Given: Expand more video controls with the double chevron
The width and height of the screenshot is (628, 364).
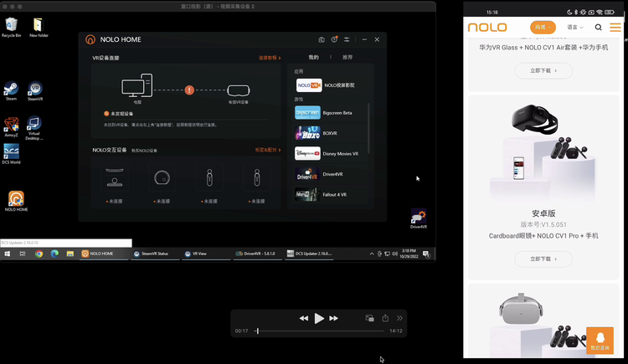Looking at the screenshot, I should (x=400, y=318).
